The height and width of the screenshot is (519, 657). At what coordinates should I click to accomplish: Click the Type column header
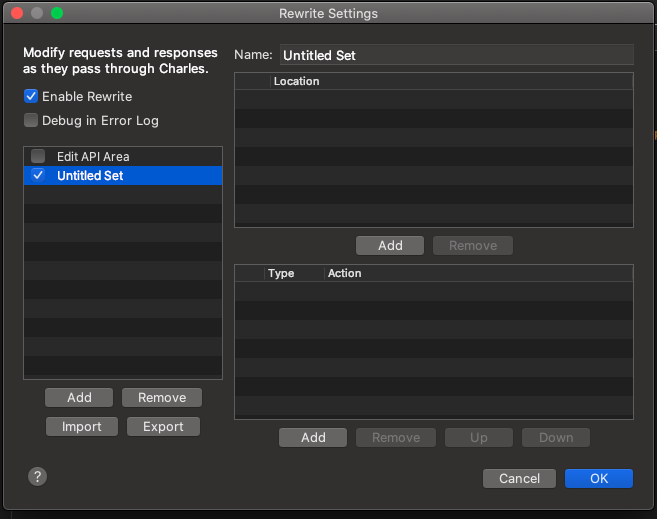pos(294,273)
